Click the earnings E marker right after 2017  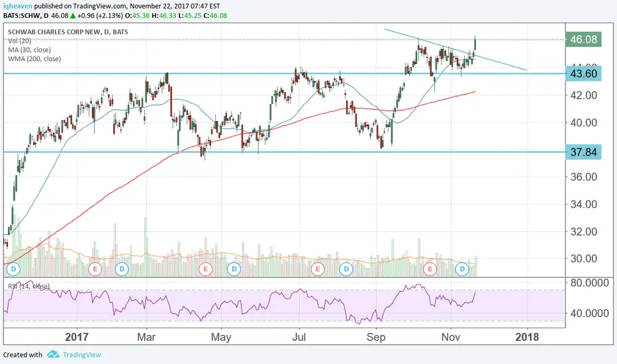(x=95, y=269)
